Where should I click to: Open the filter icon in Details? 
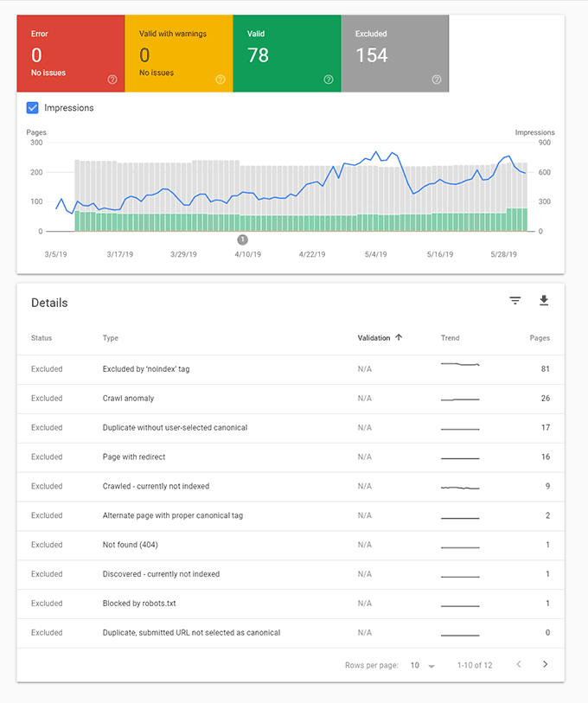coord(514,300)
